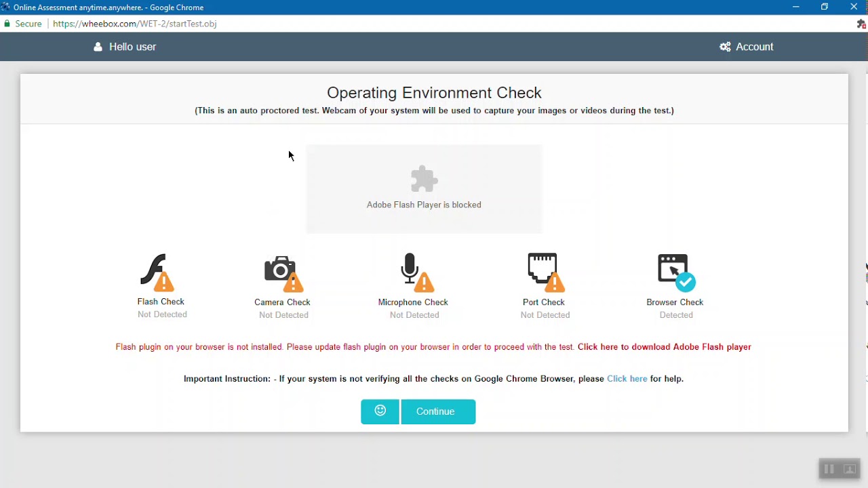Click the Continue button
The width and height of the screenshot is (868, 488).
point(438,411)
